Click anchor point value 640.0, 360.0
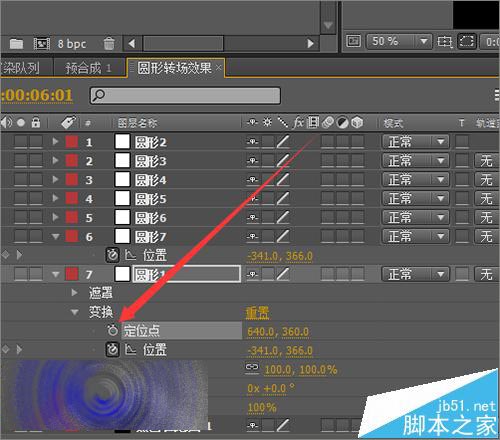The image size is (500, 440). (x=278, y=332)
